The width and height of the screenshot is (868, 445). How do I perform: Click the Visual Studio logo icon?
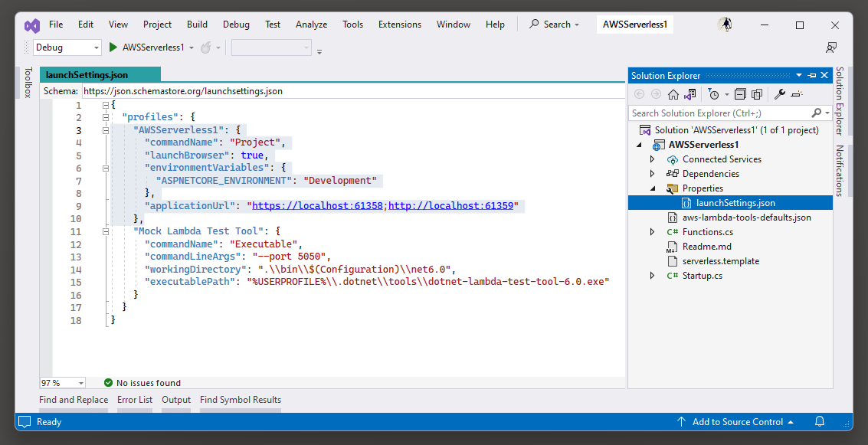pos(32,25)
